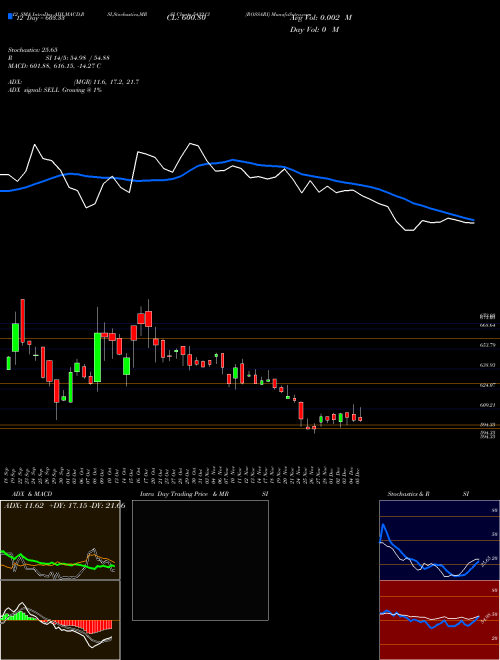The image size is (500, 660).
Task: Open the blue Stochastics mini chart
Action: 439,540
